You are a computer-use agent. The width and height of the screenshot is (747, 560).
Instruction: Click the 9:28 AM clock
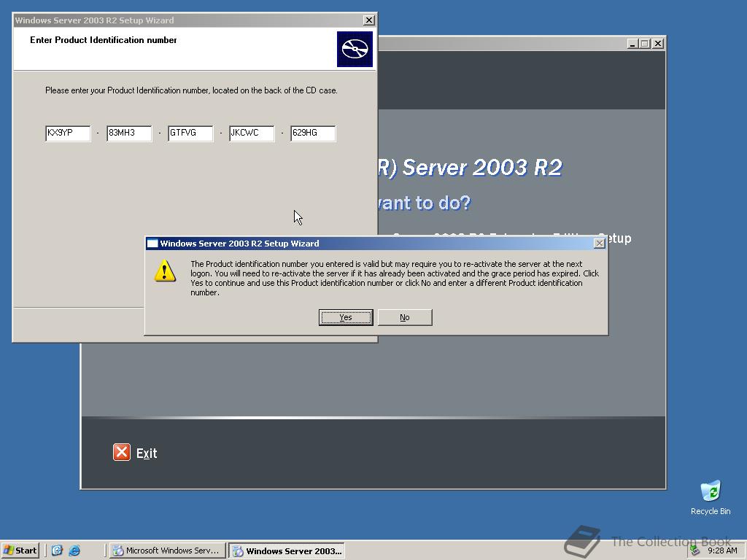coord(722,551)
